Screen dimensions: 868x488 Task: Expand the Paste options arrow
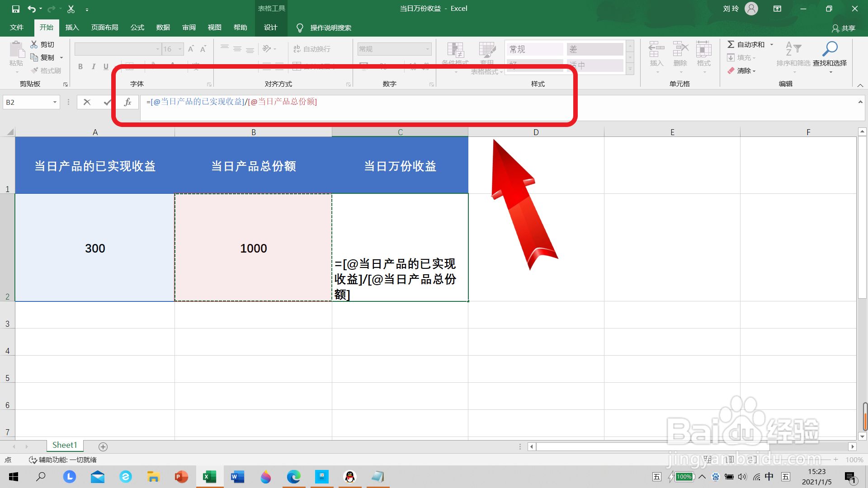pyautogui.click(x=17, y=72)
